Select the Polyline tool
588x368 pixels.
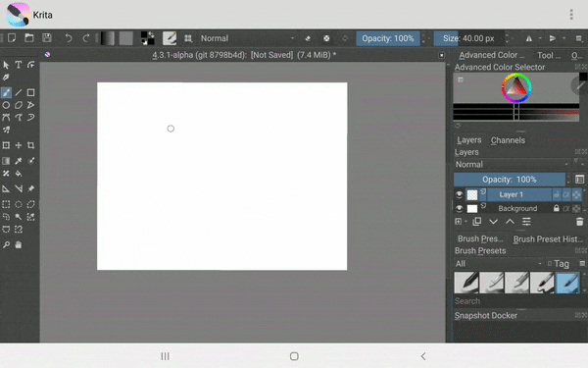point(30,105)
